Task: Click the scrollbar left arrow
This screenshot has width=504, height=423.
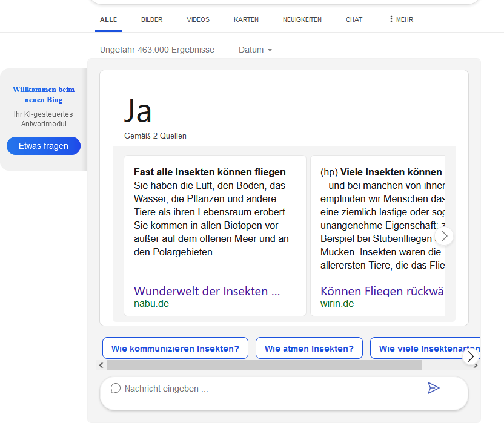Action: 101,366
